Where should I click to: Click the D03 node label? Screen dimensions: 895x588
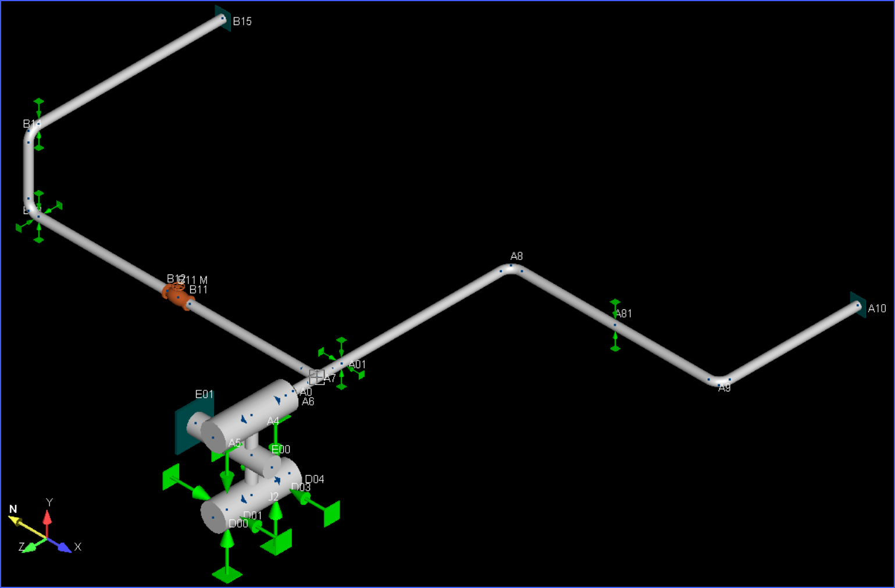(301, 487)
